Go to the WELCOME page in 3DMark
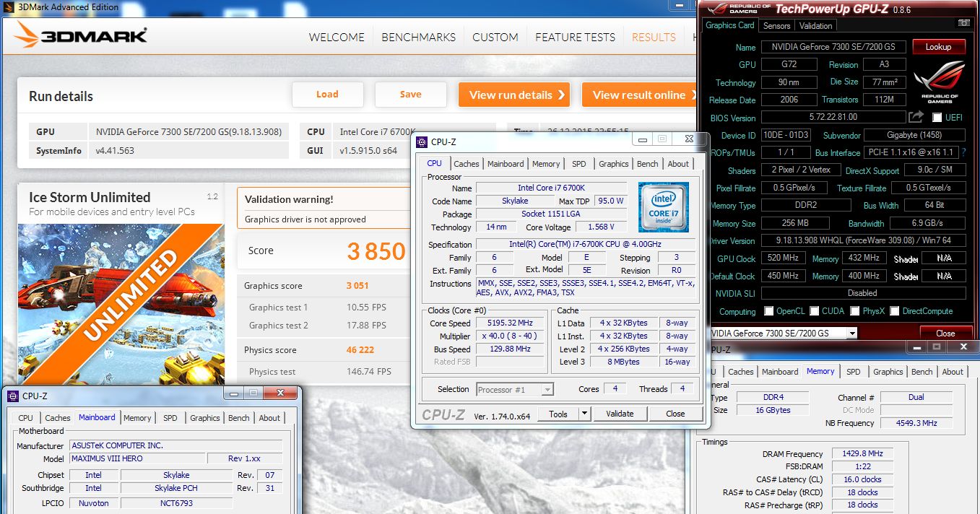This screenshot has height=514, width=980. pos(337,37)
